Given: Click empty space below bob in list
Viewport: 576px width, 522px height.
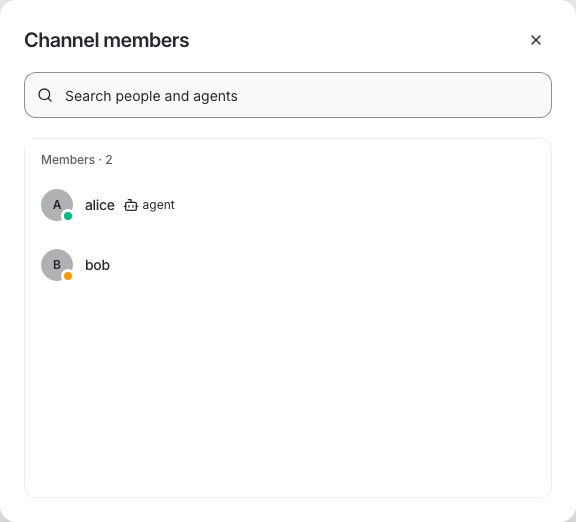Looking at the screenshot, I should (x=288, y=386).
